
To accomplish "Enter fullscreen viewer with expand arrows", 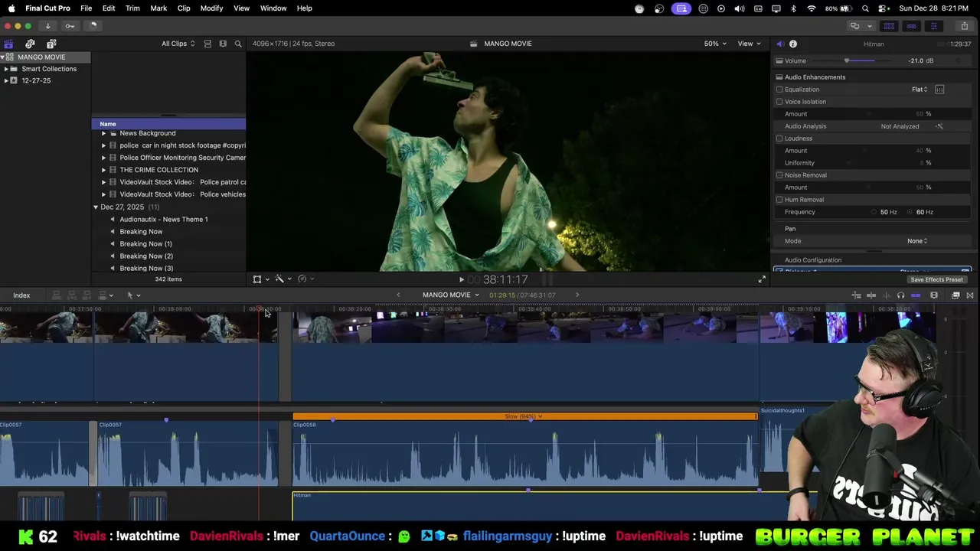I will point(761,279).
